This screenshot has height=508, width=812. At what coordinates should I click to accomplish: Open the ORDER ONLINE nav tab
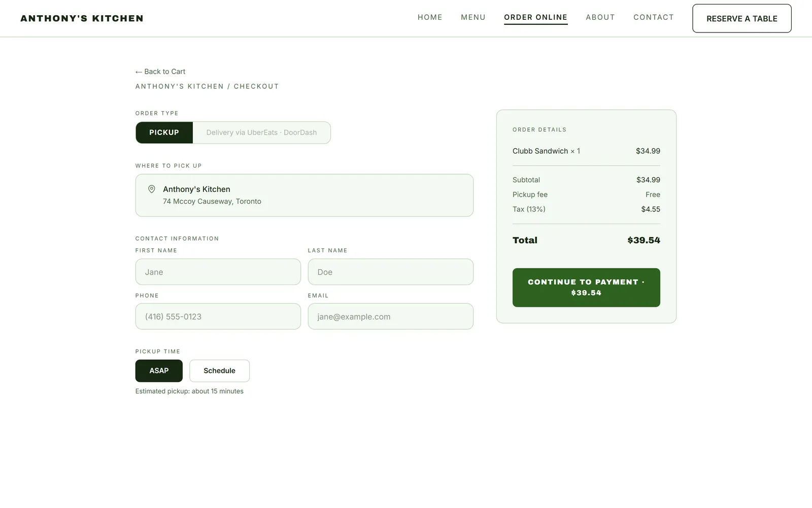535,17
